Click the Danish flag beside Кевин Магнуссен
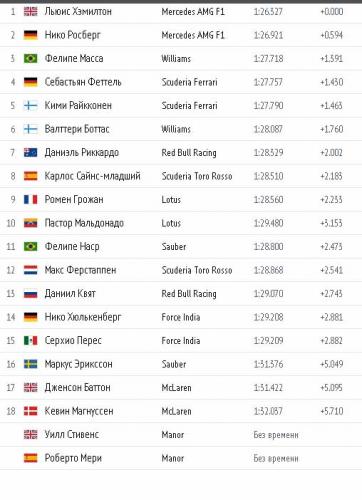The image size is (362, 500). 30,411
